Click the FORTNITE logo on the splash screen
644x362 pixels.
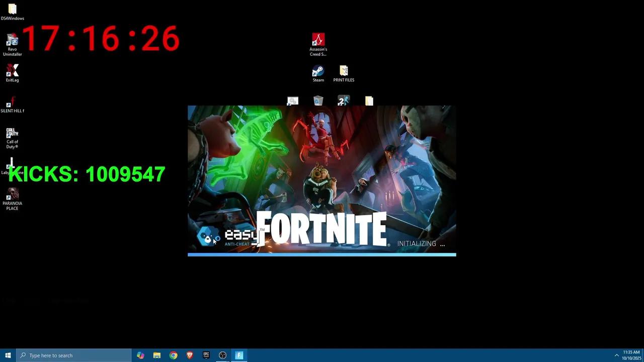(x=323, y=229)
